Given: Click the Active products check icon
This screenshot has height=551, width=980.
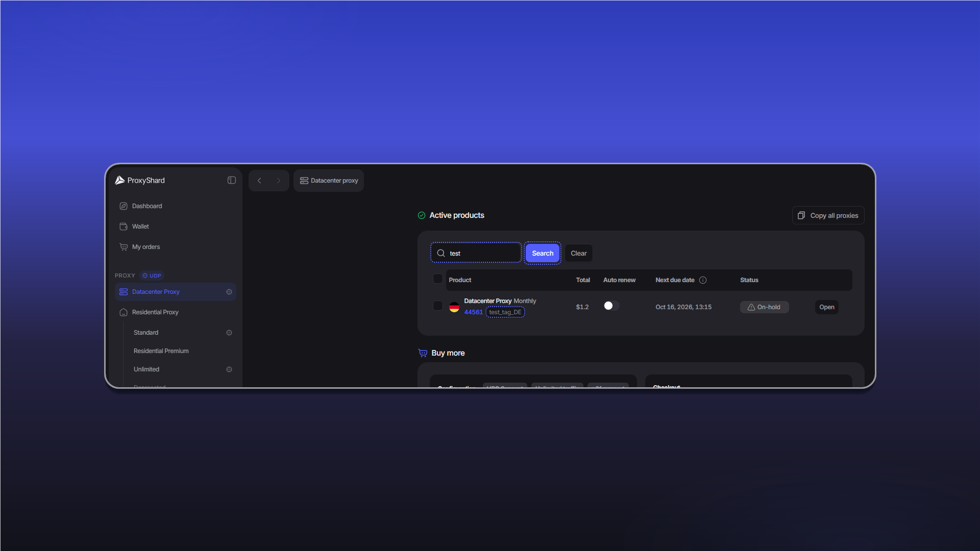Looking at the screenshot, I should click(x=422, y=215).
